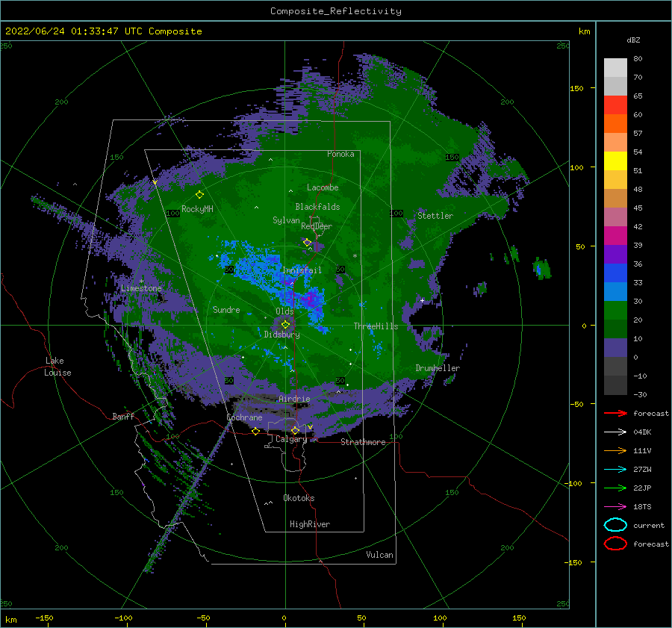Click the Limestone label

141,288
